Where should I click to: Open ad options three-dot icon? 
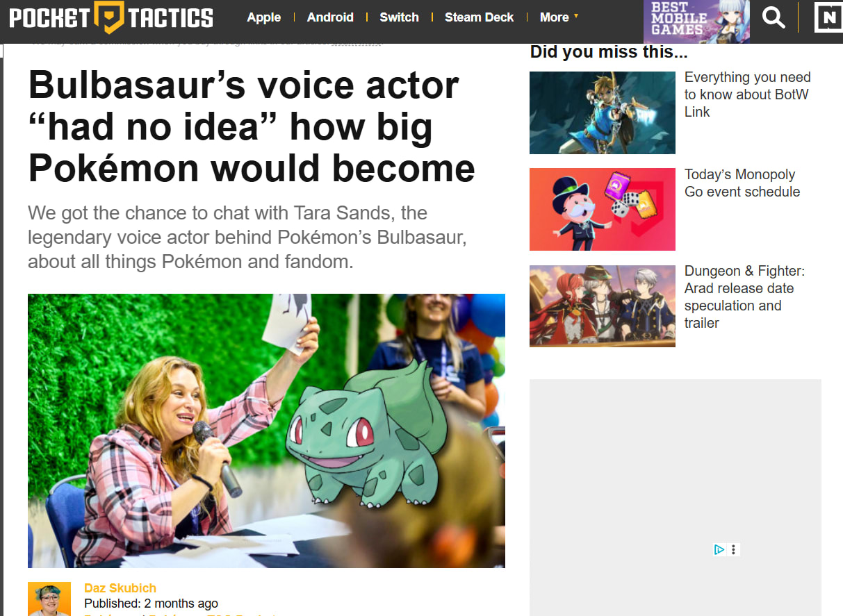pos(734,549)
